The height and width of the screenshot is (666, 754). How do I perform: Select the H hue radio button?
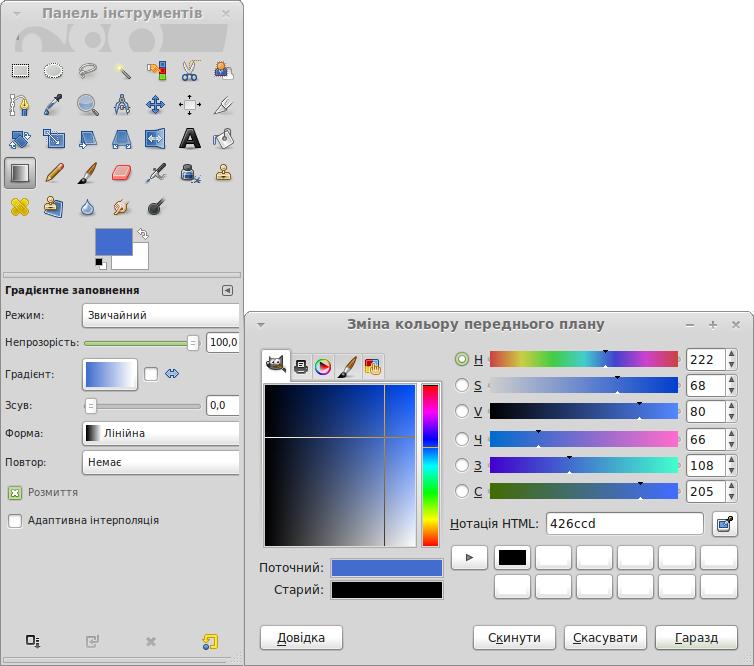[462, 359]
